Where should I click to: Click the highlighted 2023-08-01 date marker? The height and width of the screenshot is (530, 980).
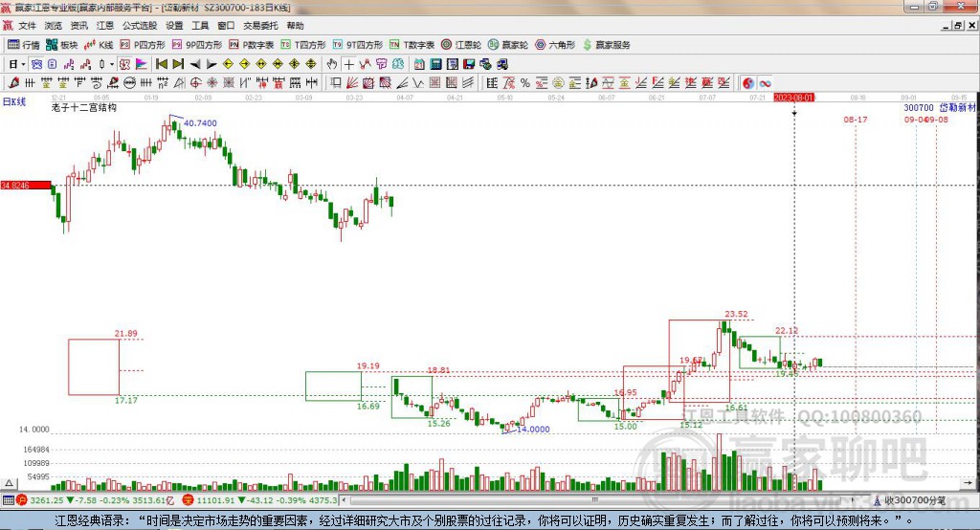pyautogui.click(x=793, y=98)
